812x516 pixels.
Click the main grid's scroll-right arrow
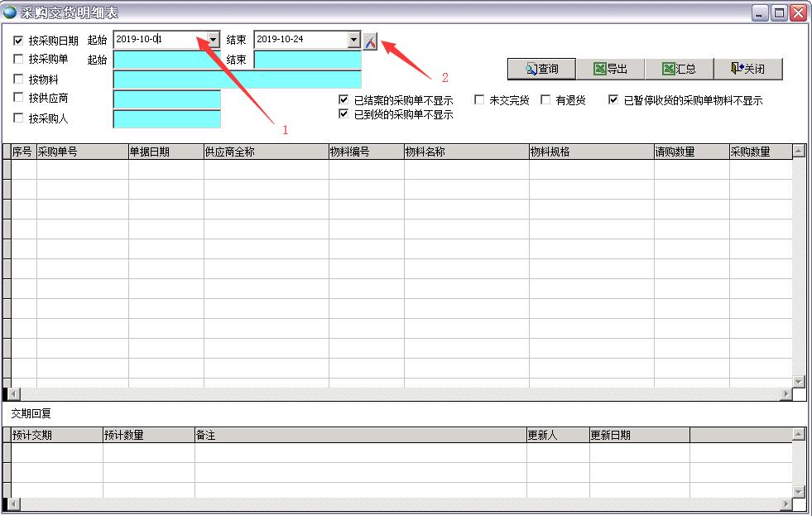click(x=786, y=394)
